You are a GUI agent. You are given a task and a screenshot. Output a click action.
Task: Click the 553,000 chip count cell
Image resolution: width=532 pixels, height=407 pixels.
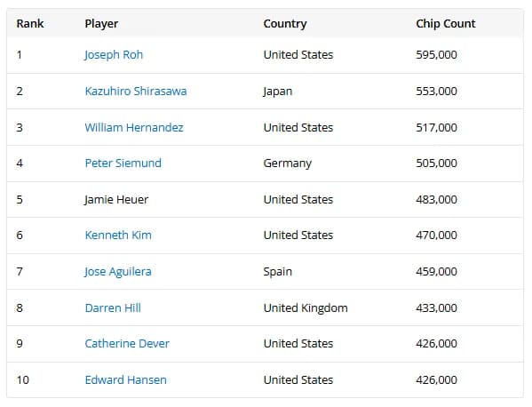(x=437, y=92)
